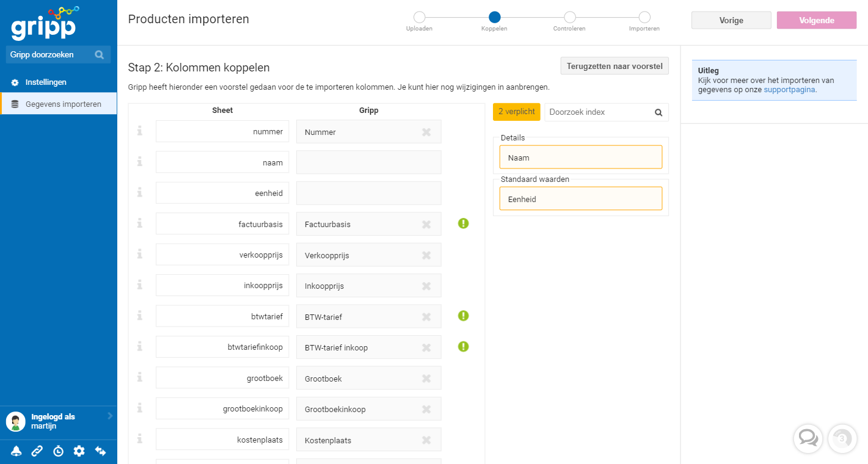Remove the Factuurbasis mapping with its X
This screenshot has width=868, height=464.
[x=426, y=224]
